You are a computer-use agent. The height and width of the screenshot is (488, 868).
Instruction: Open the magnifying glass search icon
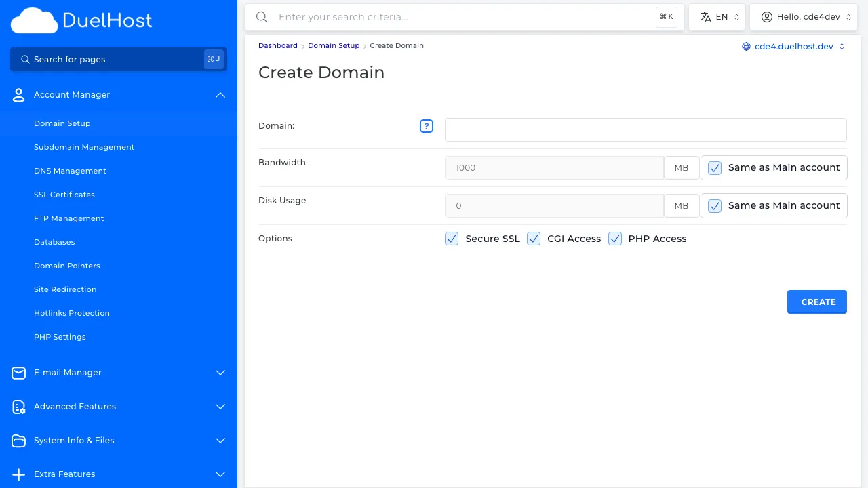[262, 17]
